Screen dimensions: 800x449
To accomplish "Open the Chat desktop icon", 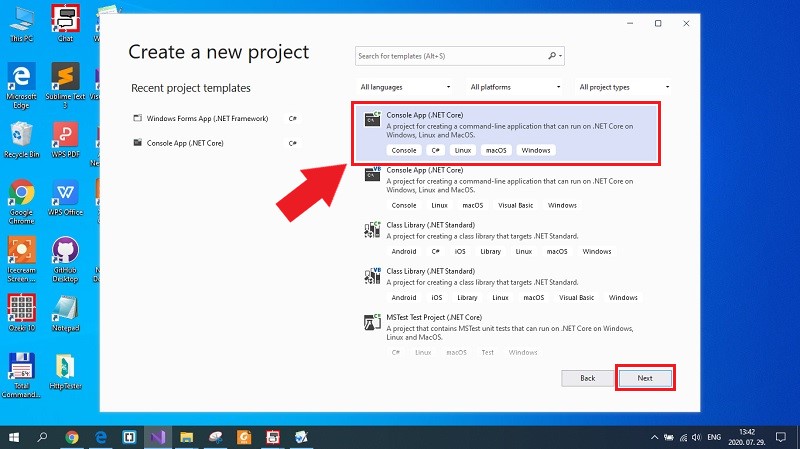I will (x=65, y=23).
